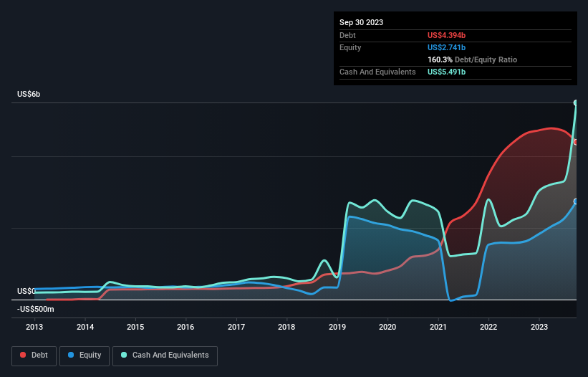Click the 2014 x-axis label
The height and width of the screenshot is (377, 588).
pos(85,327)
